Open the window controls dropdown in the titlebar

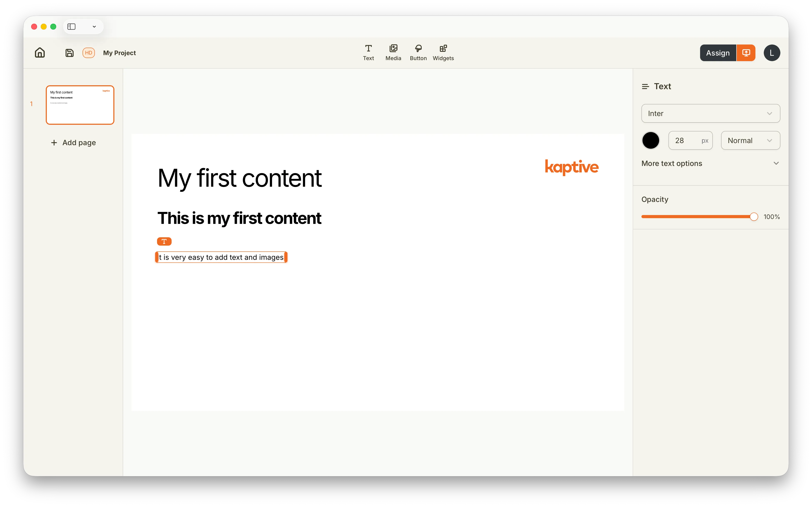point(94,26)
